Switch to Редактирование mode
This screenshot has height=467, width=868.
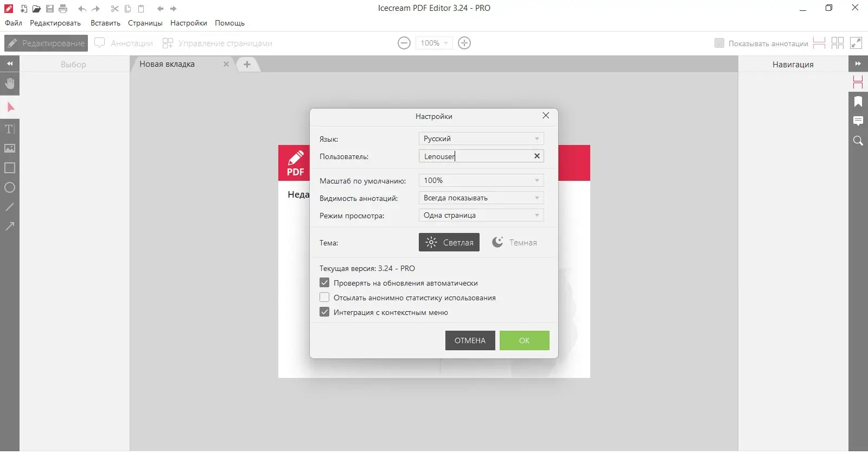(46, 43)
